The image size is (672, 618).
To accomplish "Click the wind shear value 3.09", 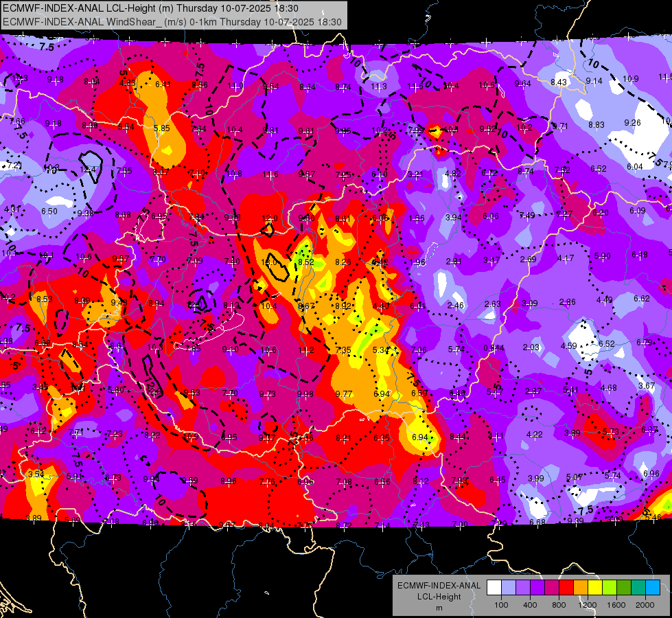I will [x=530, y=304].
